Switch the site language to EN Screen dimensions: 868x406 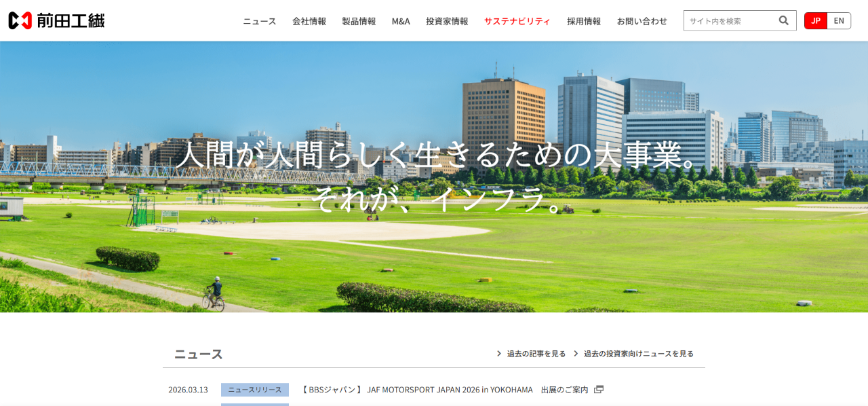(839, 20)
